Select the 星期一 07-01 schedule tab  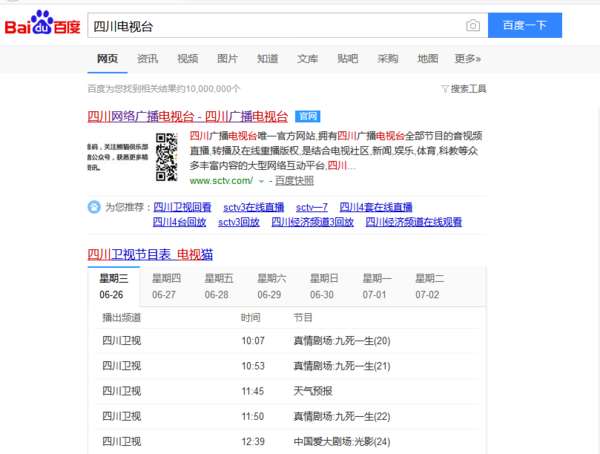point(377,287)
